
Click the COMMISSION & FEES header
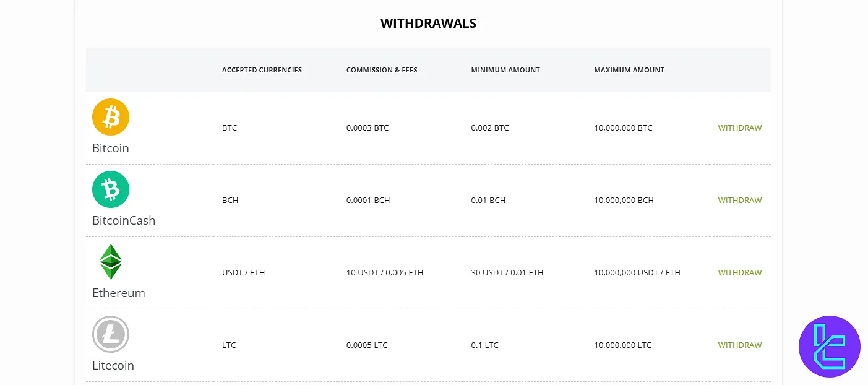point(382,70)
